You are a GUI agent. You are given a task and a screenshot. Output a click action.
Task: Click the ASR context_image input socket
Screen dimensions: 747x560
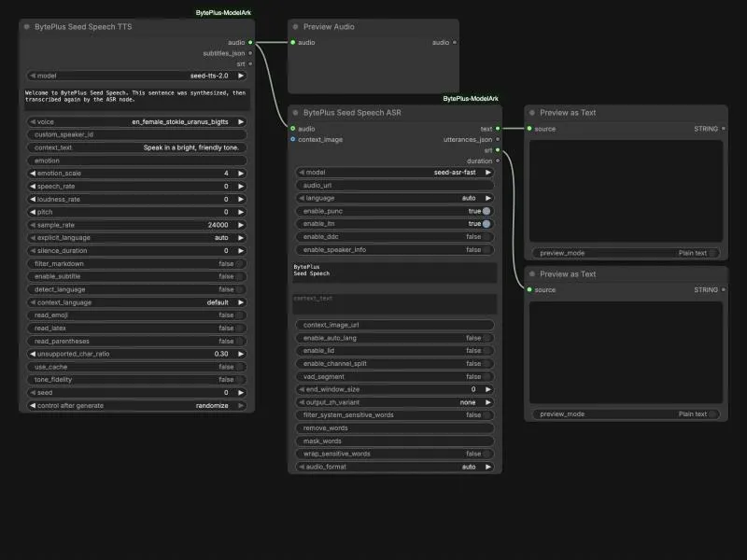[x=293, y=139]
